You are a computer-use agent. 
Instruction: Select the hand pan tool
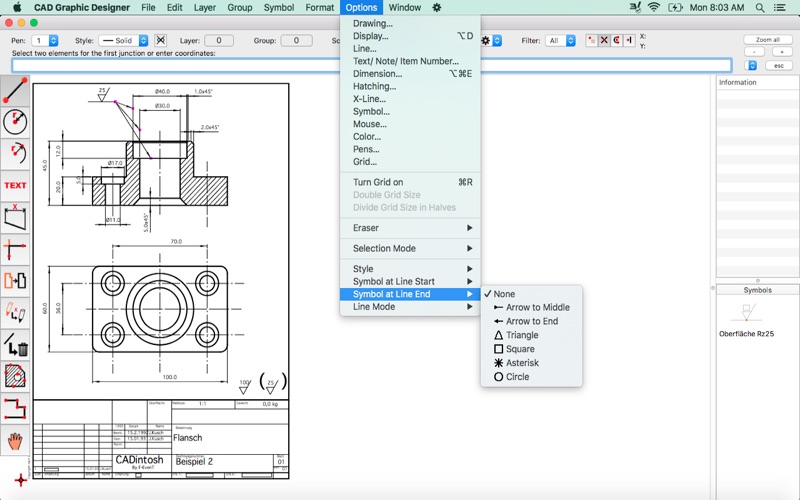pos(15,440)
